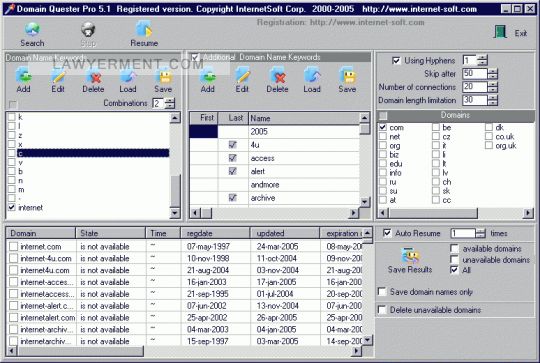Toggle the Last checkbox for 4u

coord(233,145)
